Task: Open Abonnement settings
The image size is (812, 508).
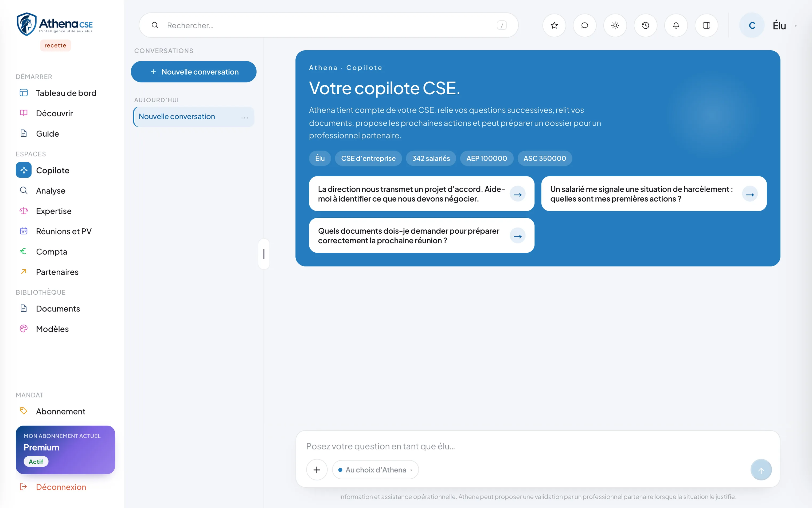Action: pos(65,411)
